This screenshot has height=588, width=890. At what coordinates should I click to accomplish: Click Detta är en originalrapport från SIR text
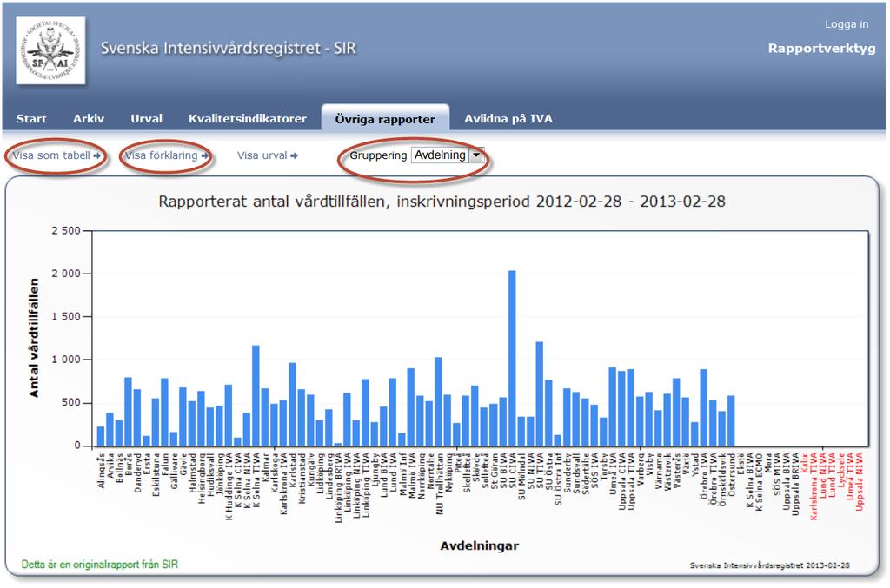click(100, 565)
